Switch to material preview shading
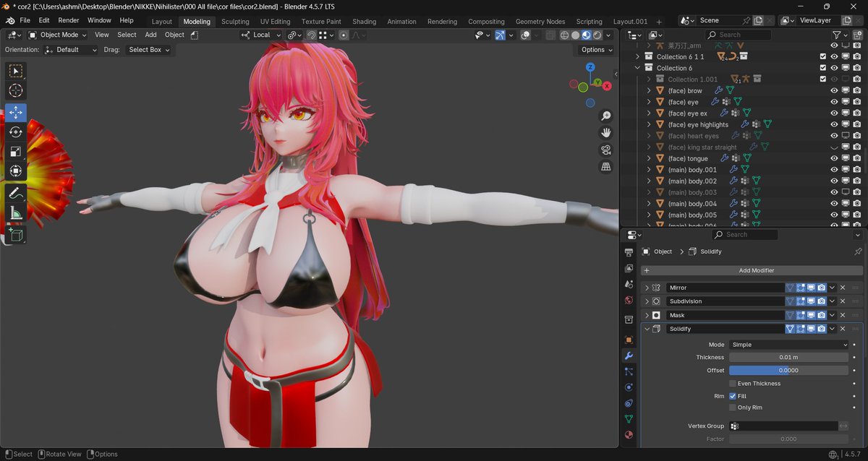Viewport: 868px width, 461px height. tap(587, 35)
